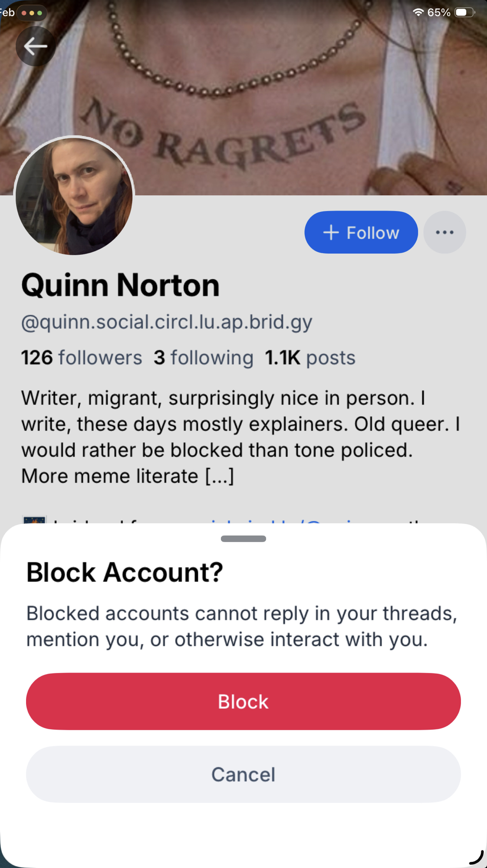Tap the 65% battery percentage text
Viewport: 487px width, 868px height.
[439, 12]
